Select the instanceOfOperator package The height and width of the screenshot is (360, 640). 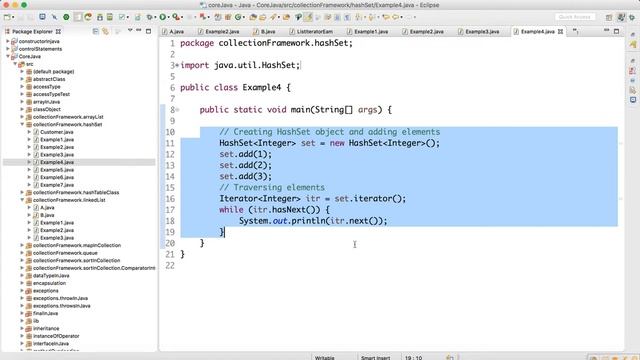point(56,336)
